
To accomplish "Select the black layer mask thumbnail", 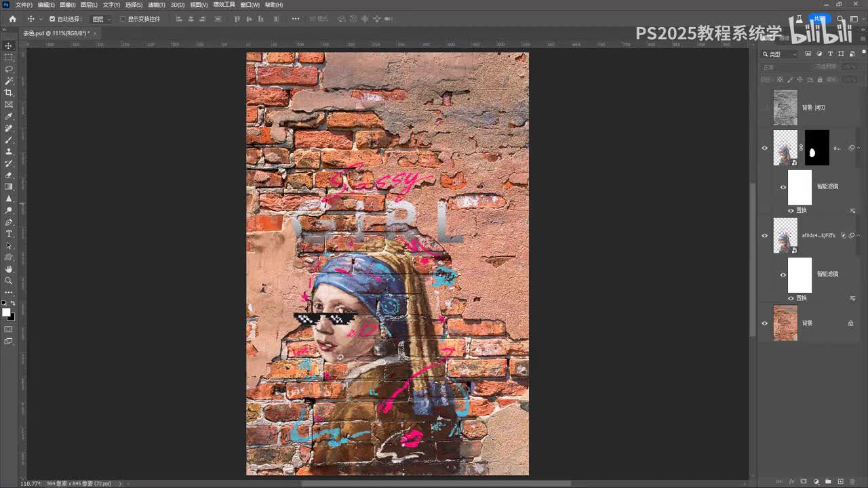I will pos(816,148).
